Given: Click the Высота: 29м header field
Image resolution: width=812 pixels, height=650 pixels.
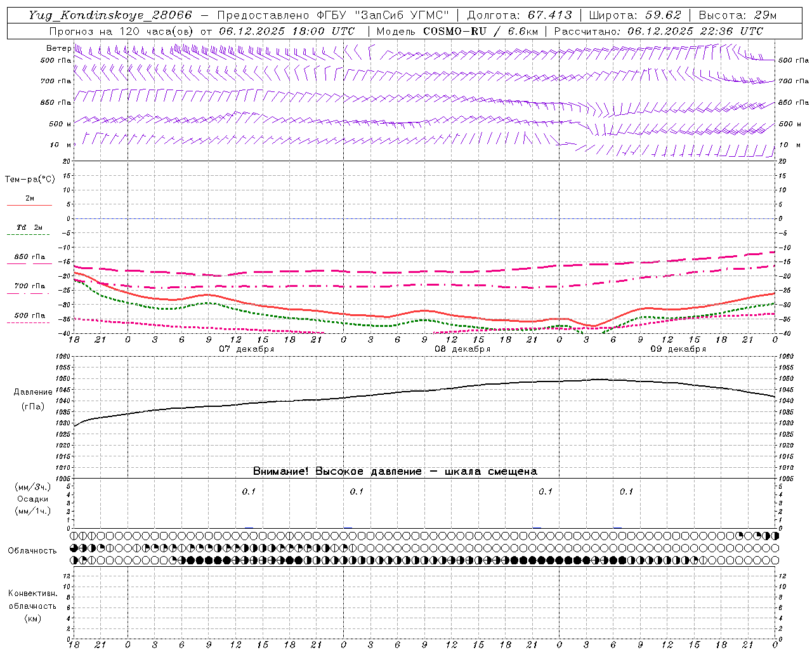Looking at the screenshot, I should click(x=737, y=15).
